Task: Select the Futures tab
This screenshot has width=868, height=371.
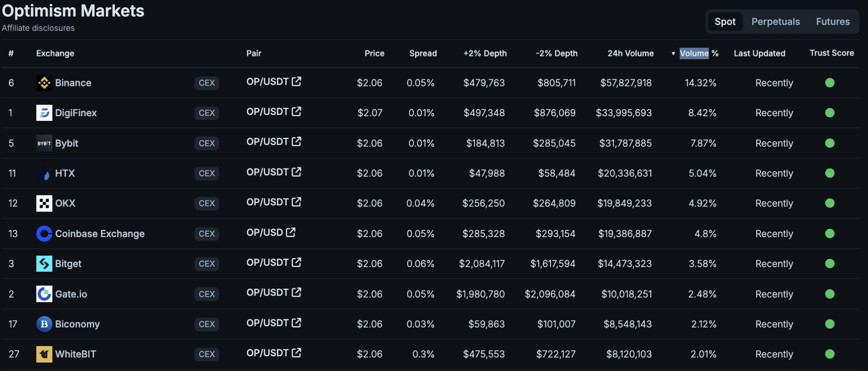Action: pyautogui.click(x=833, y=22)
